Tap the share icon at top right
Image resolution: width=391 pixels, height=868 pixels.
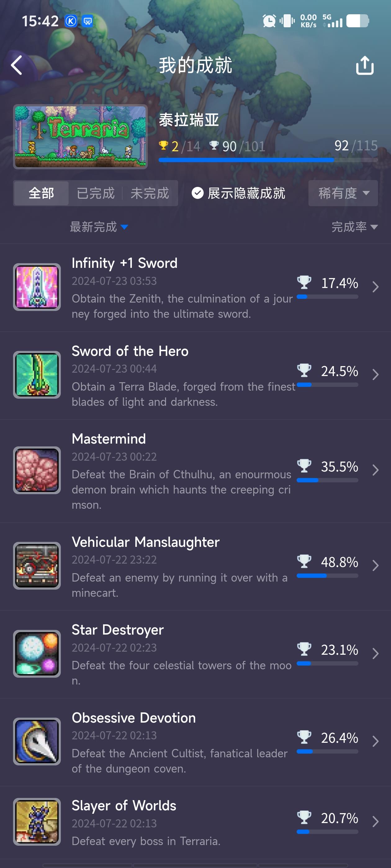(365, 65)
